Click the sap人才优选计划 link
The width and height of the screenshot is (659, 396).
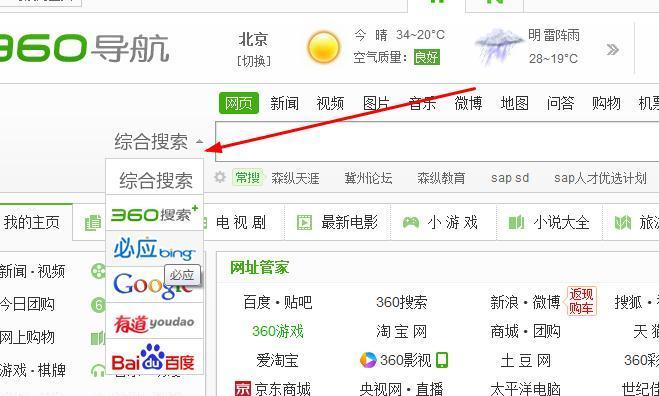(600, 178)
